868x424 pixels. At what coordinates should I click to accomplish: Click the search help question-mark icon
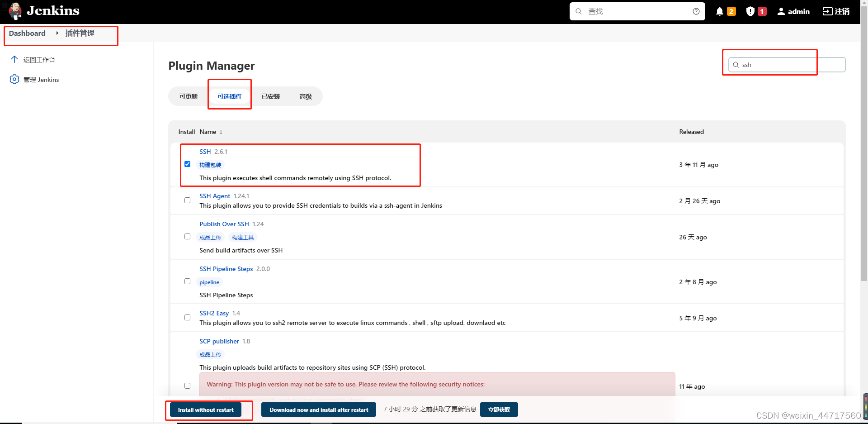[696, 11]
